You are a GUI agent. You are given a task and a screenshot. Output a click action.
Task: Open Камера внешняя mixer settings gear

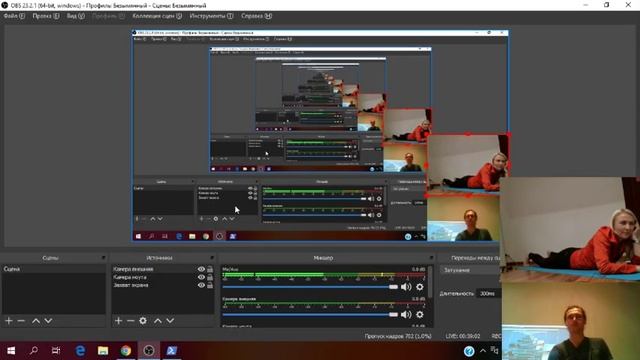click(420, 315)
